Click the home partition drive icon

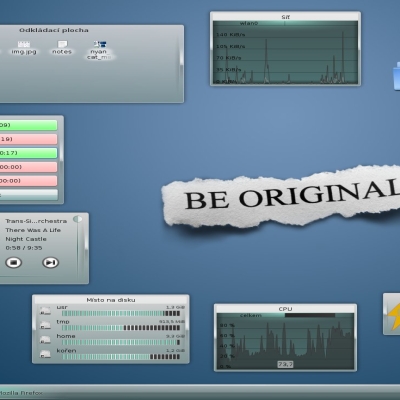45,339
